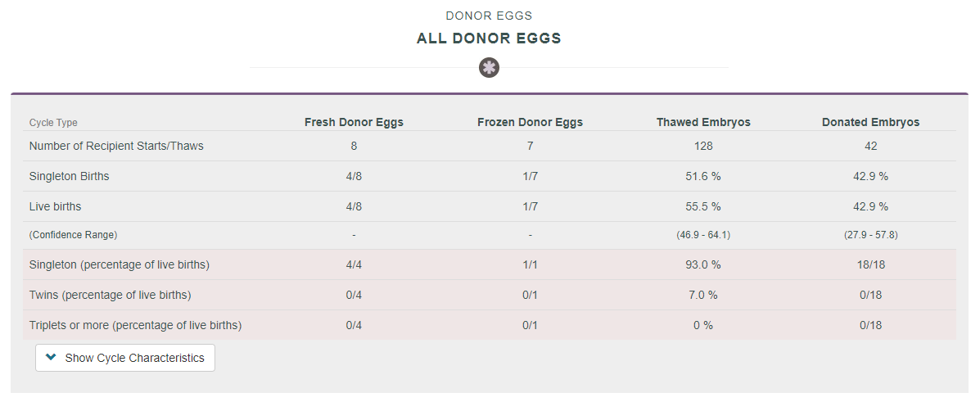Click the Donated Embryos column header

[870, 122]
